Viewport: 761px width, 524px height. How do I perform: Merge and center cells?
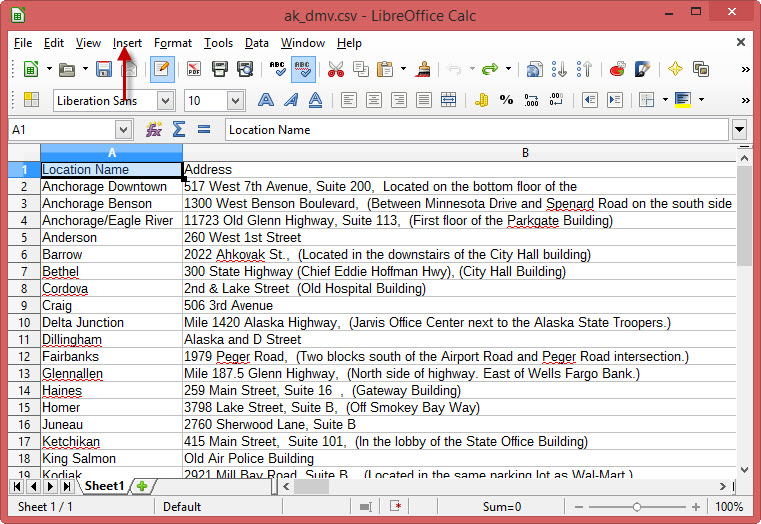448,100
